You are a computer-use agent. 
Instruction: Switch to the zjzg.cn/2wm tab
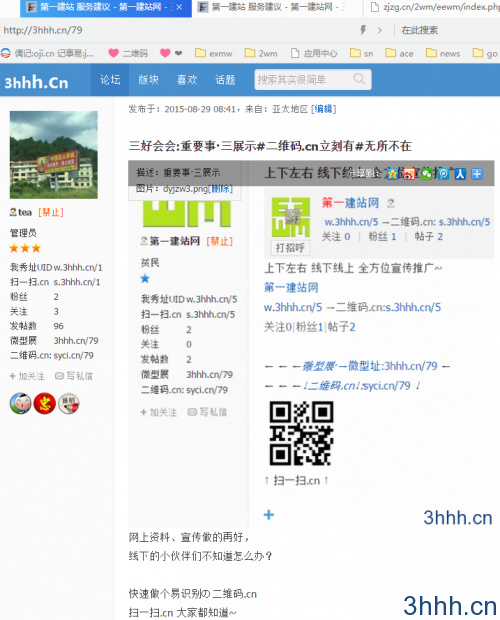coord(433,7)
